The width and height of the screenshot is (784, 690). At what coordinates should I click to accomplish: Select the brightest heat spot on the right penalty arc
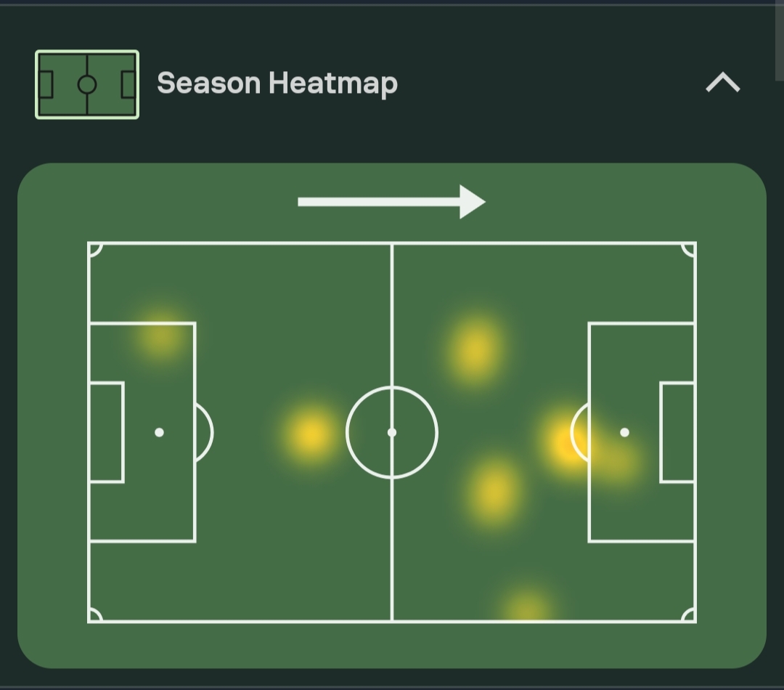tap(566, 439)
